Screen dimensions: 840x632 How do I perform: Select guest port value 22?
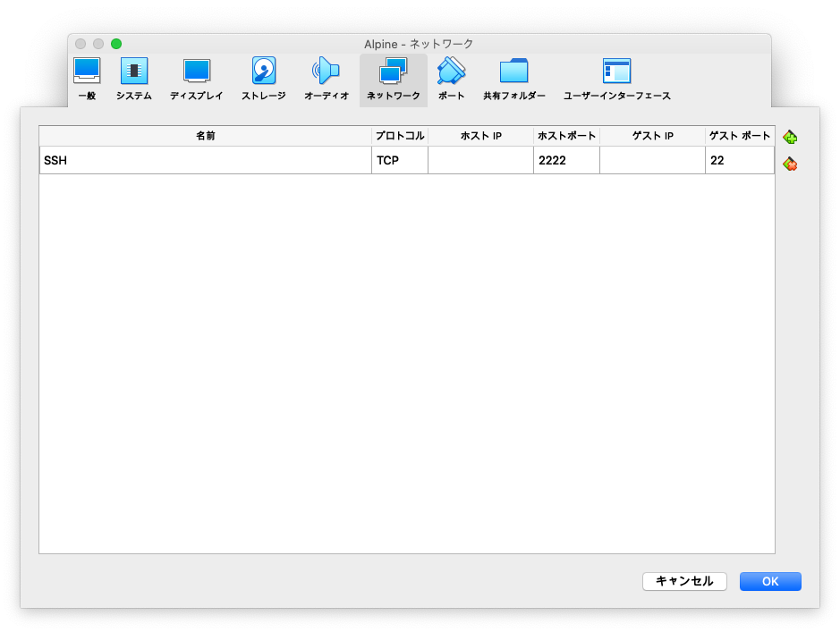point(740,160)
